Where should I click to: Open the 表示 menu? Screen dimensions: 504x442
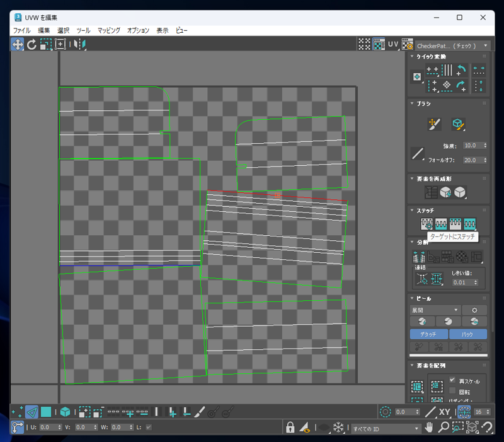click(163, 30)
